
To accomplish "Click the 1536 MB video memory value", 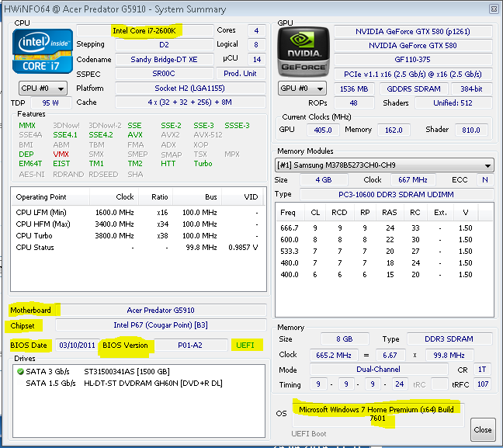I will [354, 89].
